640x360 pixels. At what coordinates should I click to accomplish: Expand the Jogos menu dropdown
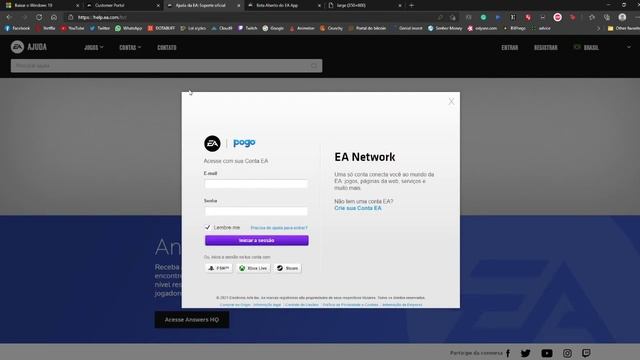pos(93,47)
